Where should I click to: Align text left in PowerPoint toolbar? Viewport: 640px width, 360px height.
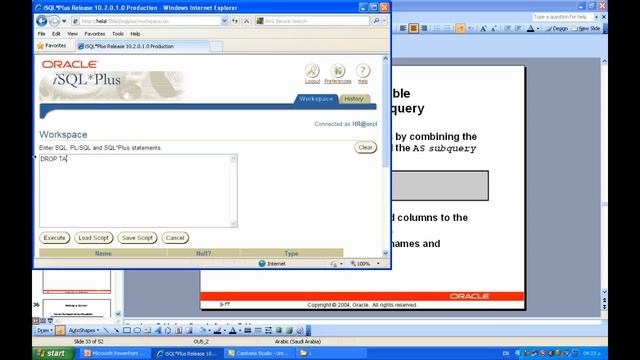click(402, 28)
